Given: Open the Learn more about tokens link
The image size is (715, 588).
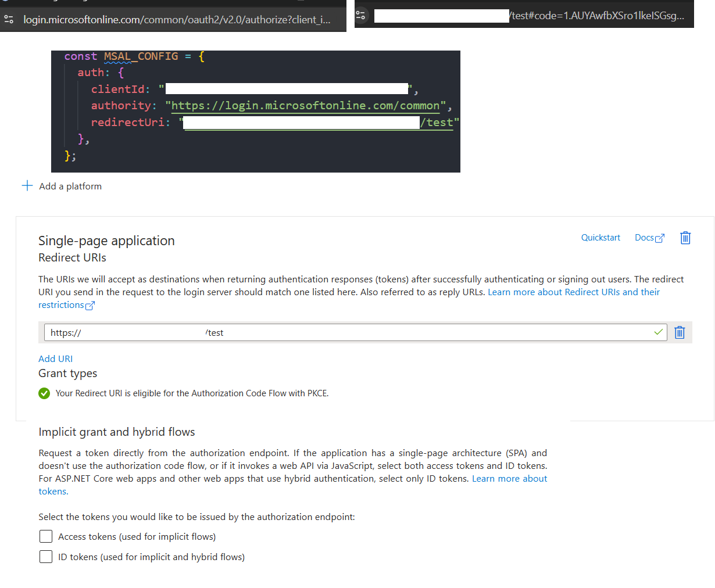Looking at the screenshot, I should 510,478.
